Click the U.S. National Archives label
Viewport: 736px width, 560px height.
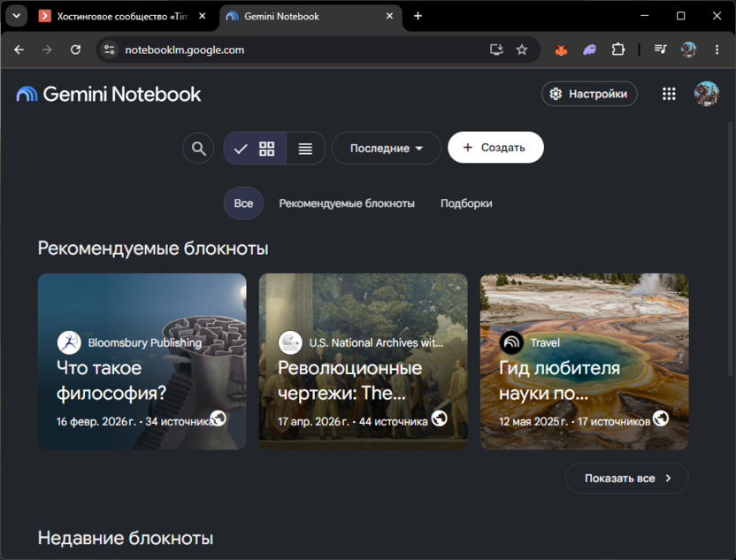tap(376, 343)
